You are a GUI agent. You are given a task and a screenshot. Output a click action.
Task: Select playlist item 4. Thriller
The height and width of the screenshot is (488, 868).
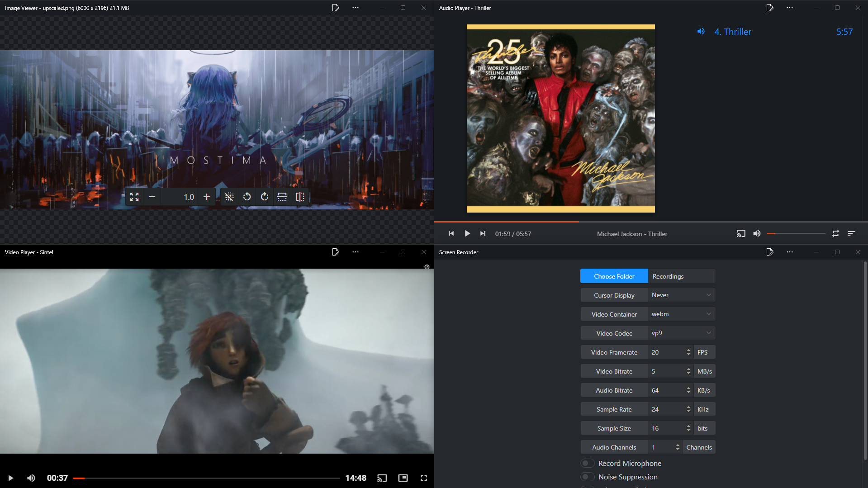pyautogui.click(x=774, y=32)
